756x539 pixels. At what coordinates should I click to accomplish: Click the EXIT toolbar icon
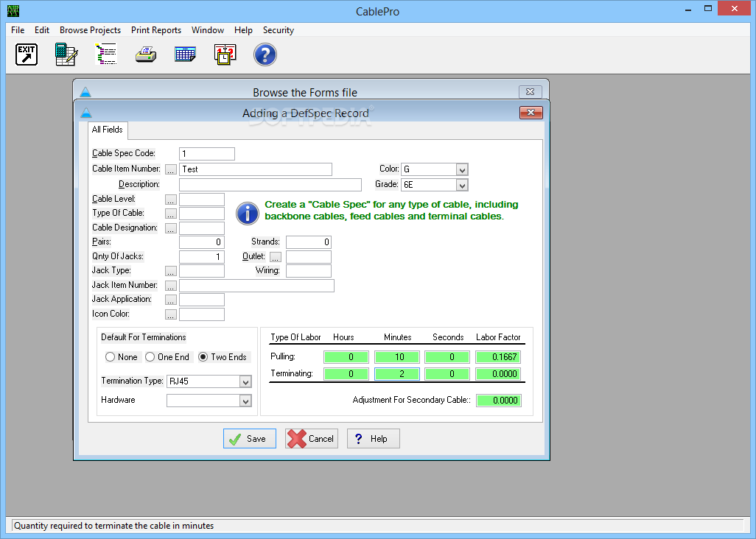point(26,54)
